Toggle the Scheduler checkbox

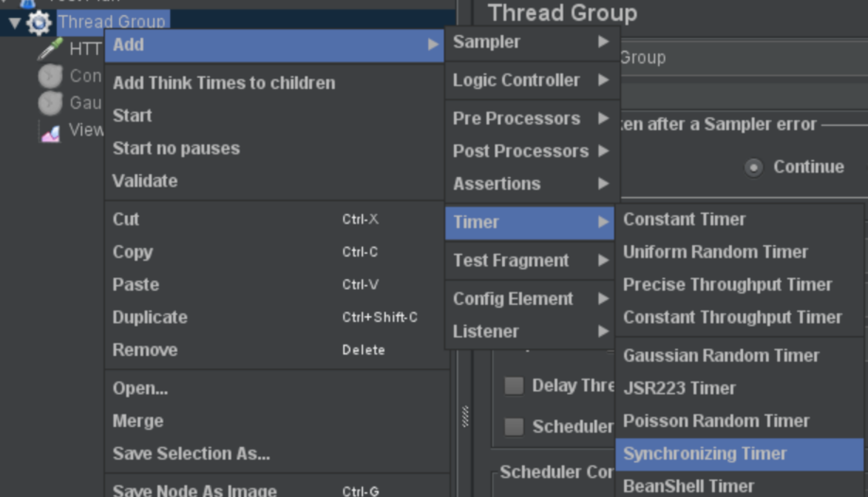(x=514, y=427)
